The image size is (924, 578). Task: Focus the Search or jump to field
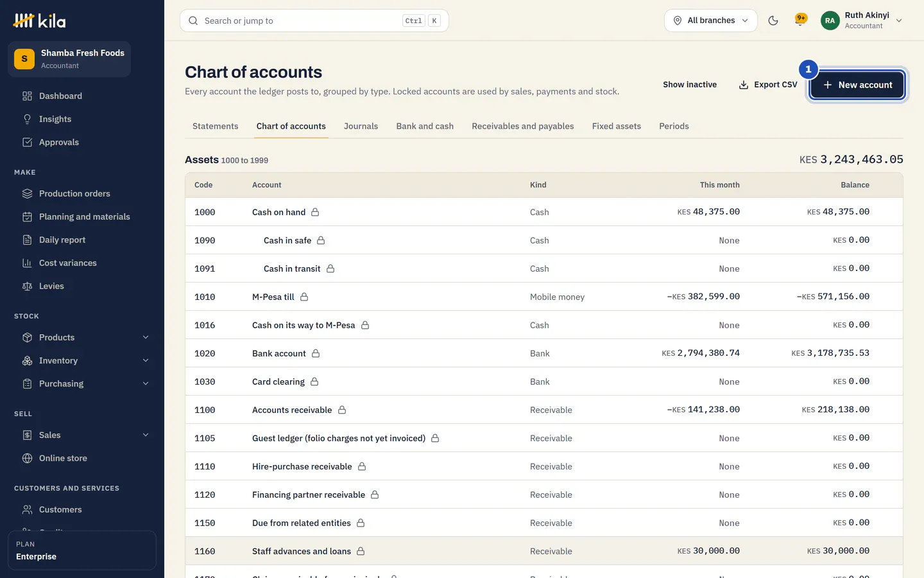(314, 21)
